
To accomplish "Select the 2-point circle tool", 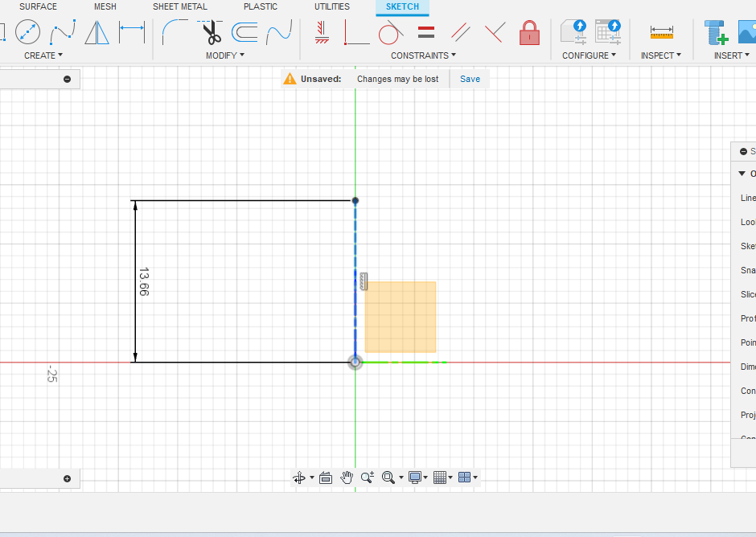I will tap(27, 32).
